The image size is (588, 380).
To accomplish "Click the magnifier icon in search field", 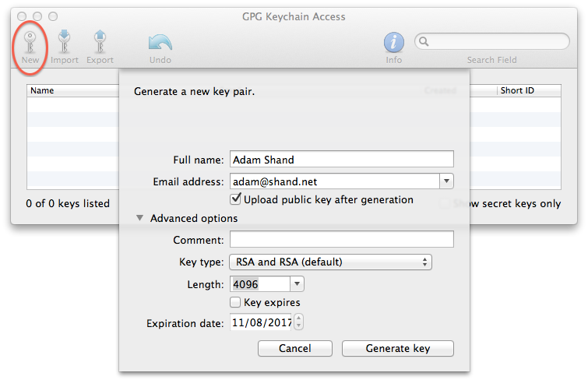I will click(x=424, y=41).
